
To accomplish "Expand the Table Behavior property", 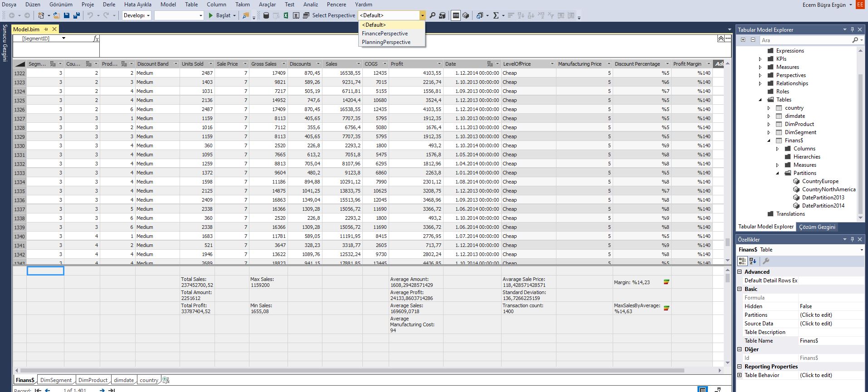I will pos(740,375).
